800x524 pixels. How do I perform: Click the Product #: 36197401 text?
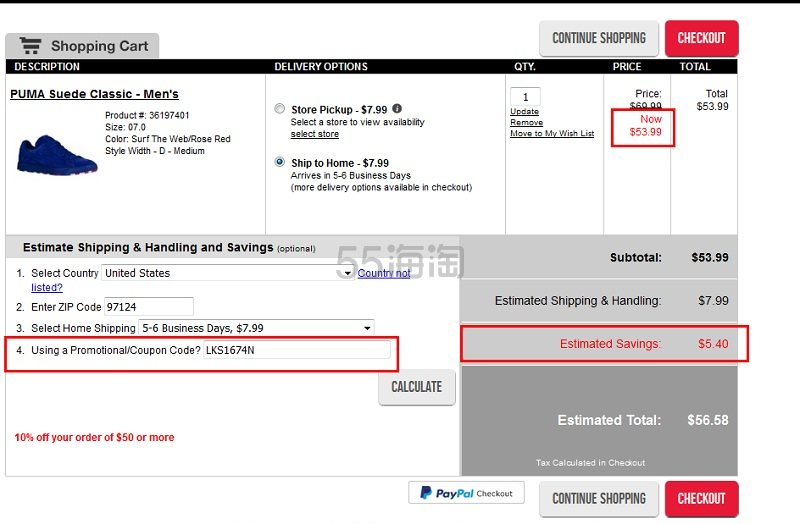pyautogui.click(x=147, y=115)
